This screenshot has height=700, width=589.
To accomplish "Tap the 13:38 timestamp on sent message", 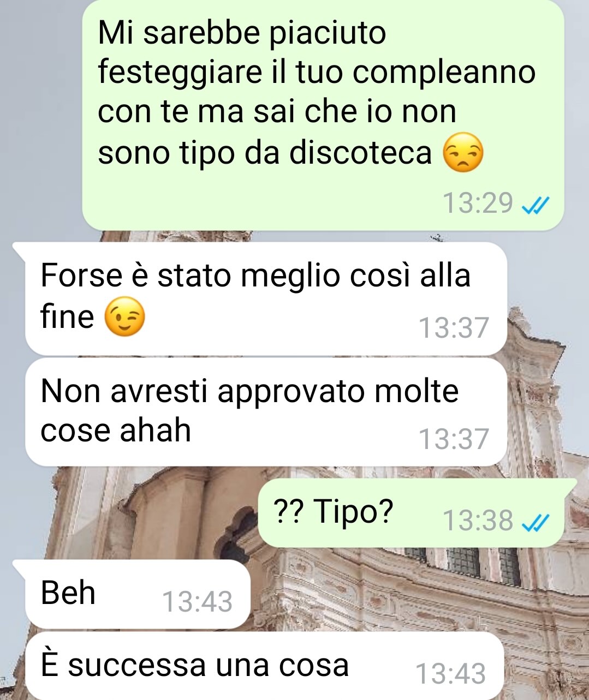I will point(478,520).
